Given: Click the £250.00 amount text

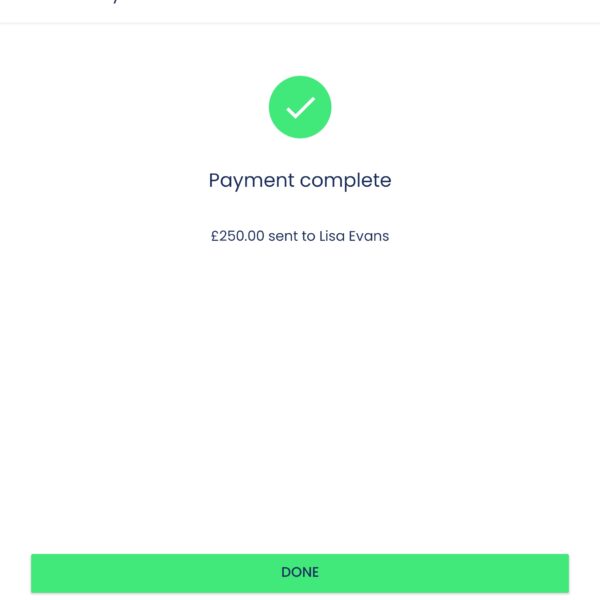Looking at the screenshot, I should point(237,237).
